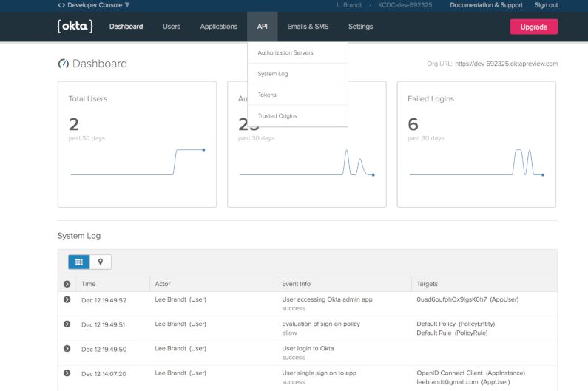
Task: Click Default Rule (PolicyRule) target
Action: coord(452,333)
